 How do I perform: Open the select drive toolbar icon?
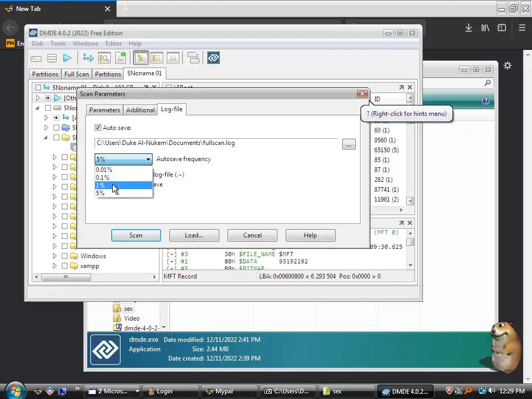click(36, 58)
